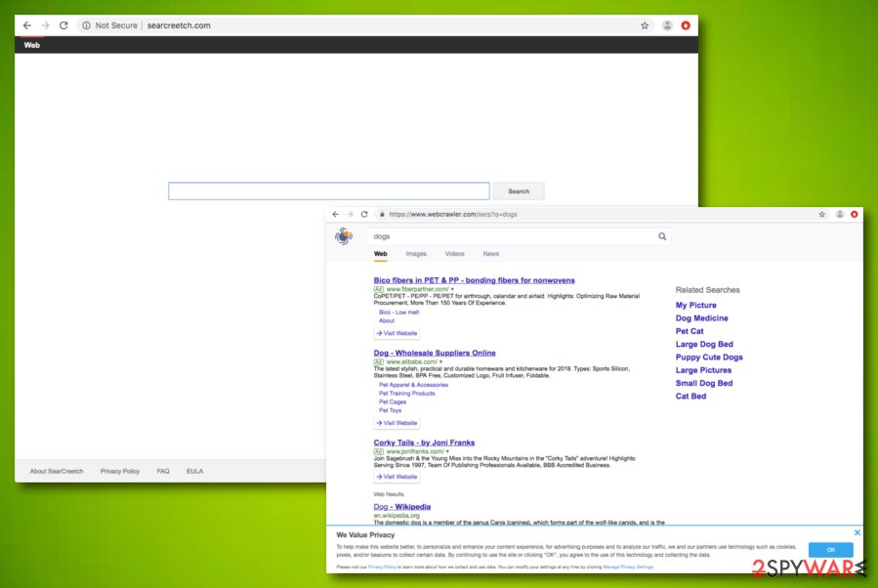Open red extension icon in searcreetch.com window
This screenshot has height=588, width=878.
(686, 25)
